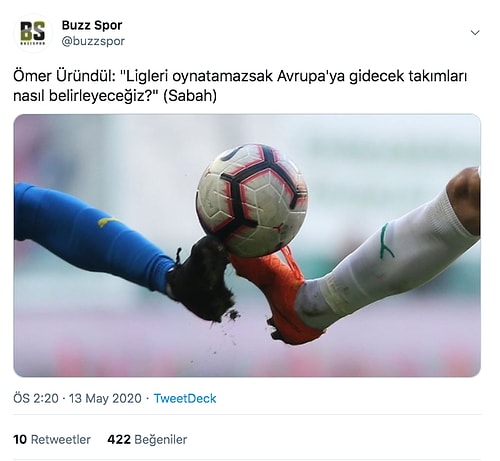Viewport: 500px width, 461px height.
Task: Click the 13 May 2020 date
Action: pyautogui.click(x=105, y=398)
